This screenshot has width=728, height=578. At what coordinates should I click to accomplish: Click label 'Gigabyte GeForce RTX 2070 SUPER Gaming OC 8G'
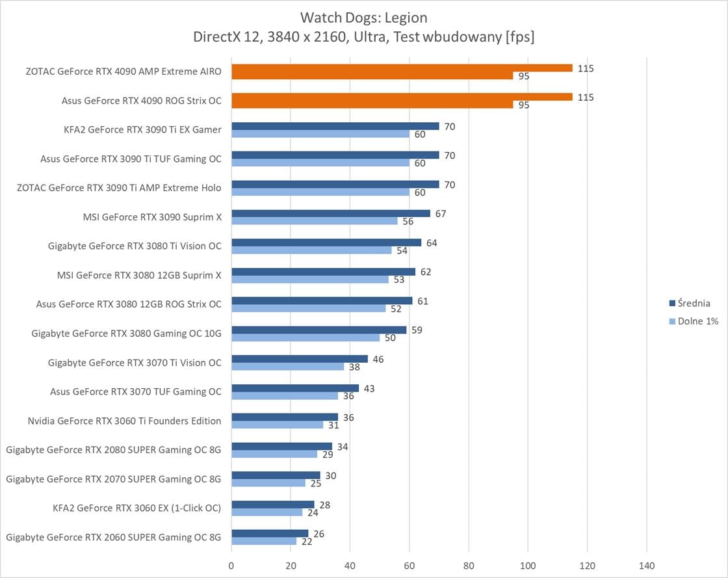[x=113, y=479]
